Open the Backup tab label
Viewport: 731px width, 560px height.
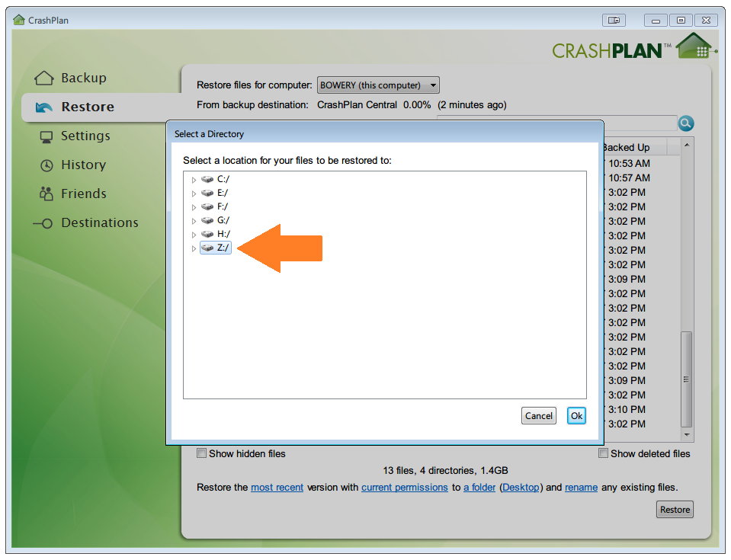84,78
